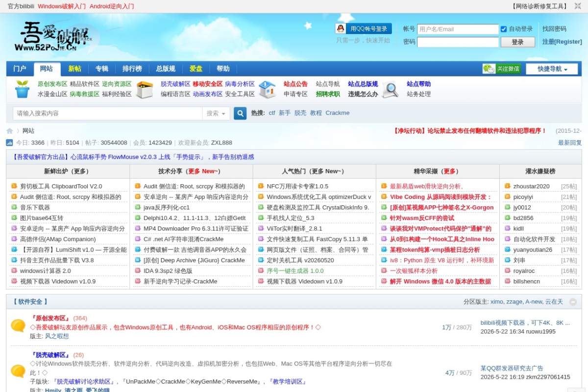Viewport: 588px width, 392px height.
Task: Open the 帮助 nav tab
Action: pyautogui.click(x=223, y=69)
